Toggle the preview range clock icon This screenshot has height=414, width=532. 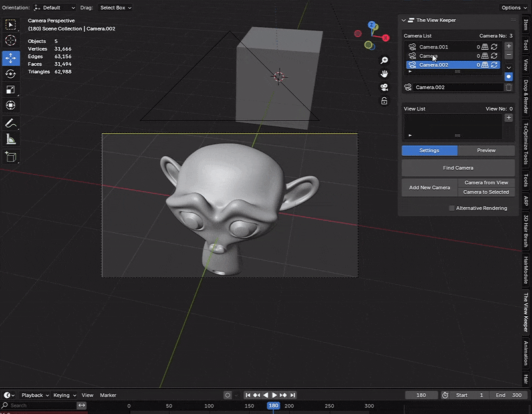point(445,395)
